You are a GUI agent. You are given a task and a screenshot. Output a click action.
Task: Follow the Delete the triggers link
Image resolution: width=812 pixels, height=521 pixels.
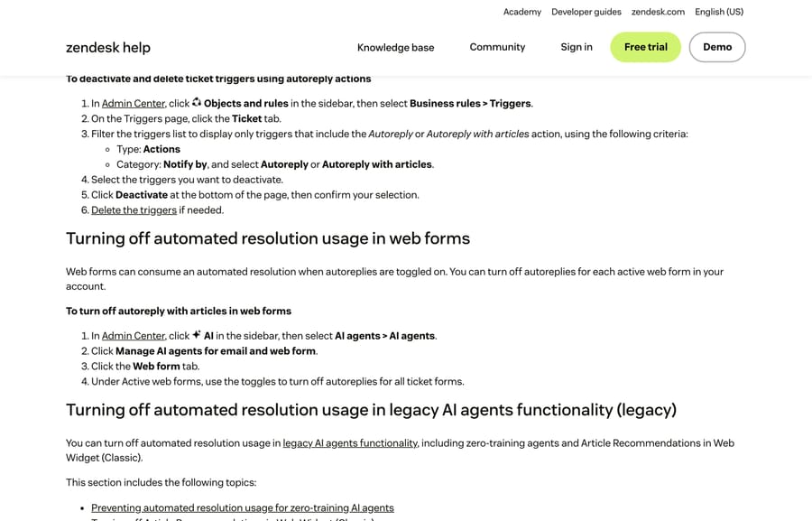(134, 210)
